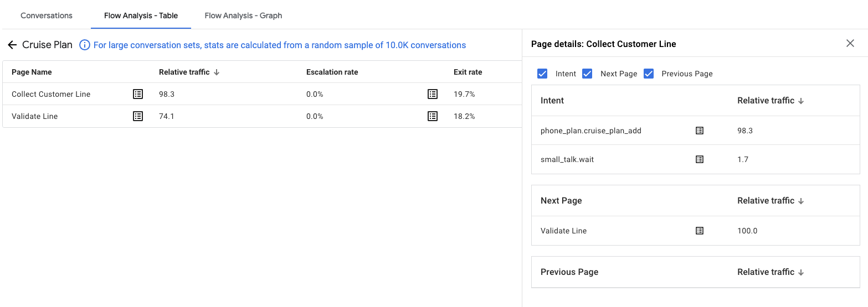
Task: Click the back arrow beside Cruise Plan
Action: click(x=12, y=45)
